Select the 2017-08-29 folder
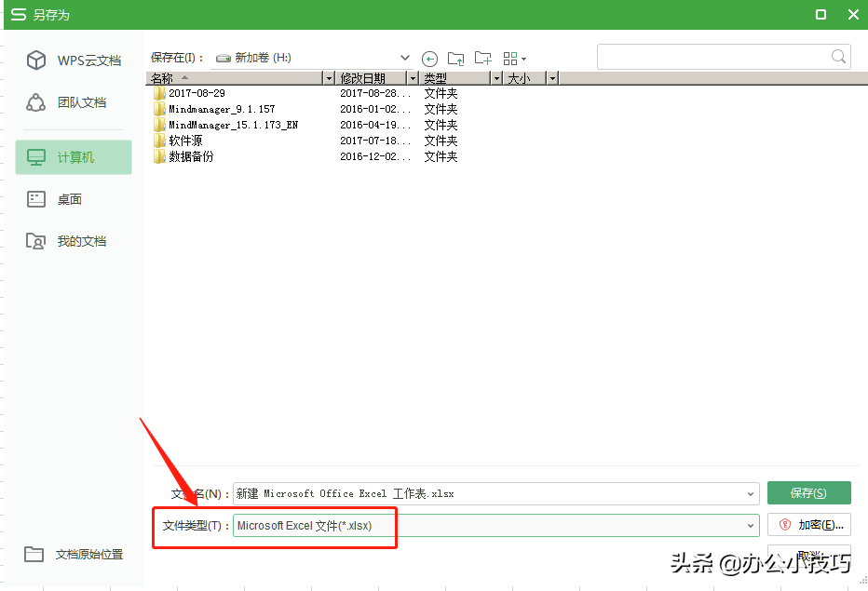Image resolution: width=868 pixels, height=591 pixels. click(x=197, y=93)
